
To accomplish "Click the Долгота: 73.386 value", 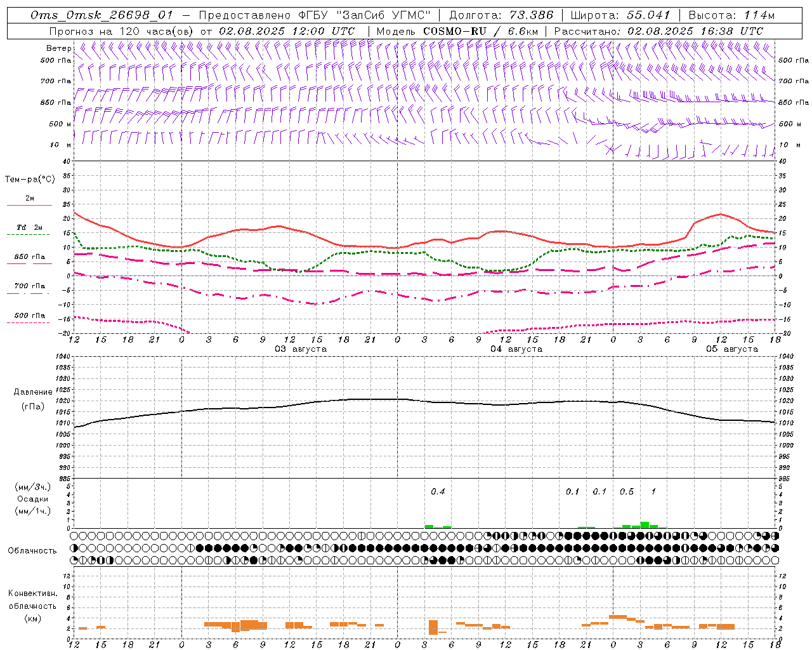I will (x=501, y=15).
